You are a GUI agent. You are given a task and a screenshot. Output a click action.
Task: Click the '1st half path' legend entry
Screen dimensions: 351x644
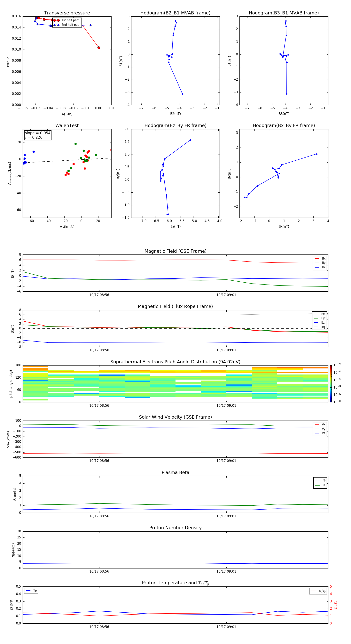(67, 20)
